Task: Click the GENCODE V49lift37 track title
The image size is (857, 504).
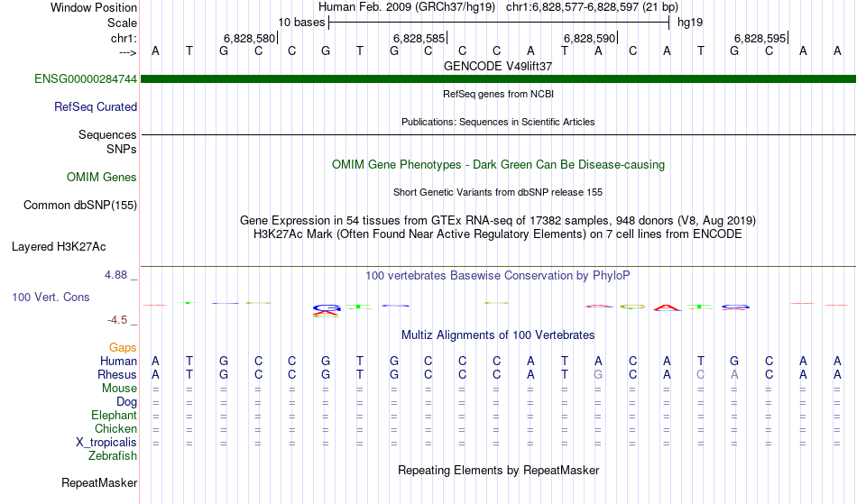Action: 498,66
